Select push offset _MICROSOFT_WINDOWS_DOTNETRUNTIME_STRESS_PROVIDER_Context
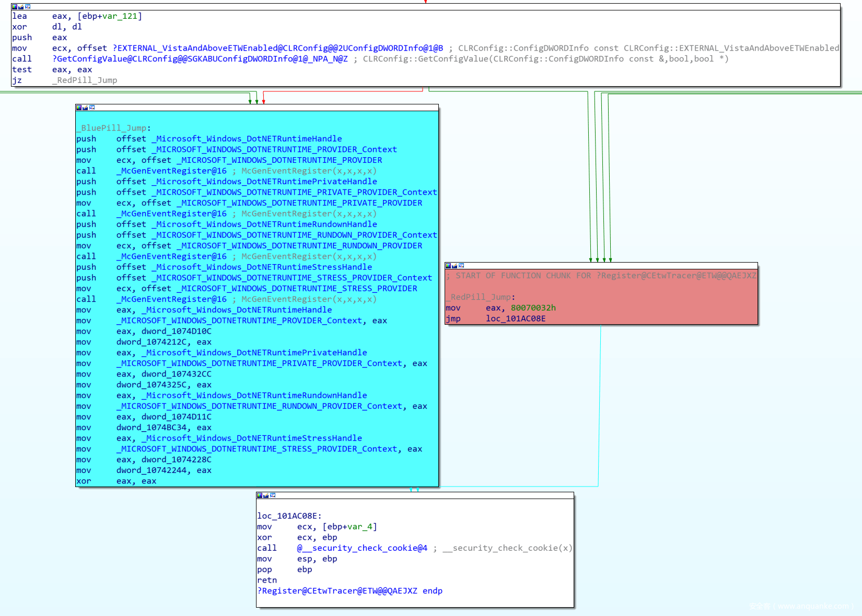The height and width of the screenshot is (616, 862). pos(254,278)
